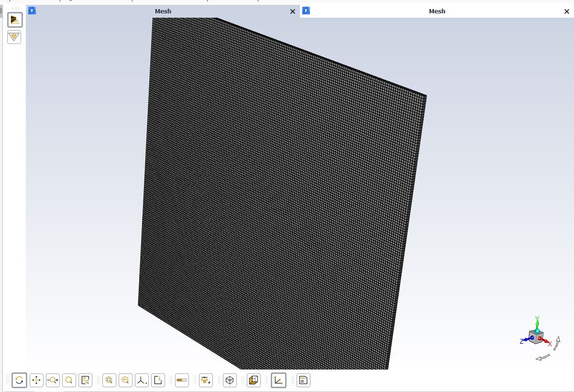Toggle the axes triad display button
This screenshot has width=574, height=392.
click(x=278, y=381)
